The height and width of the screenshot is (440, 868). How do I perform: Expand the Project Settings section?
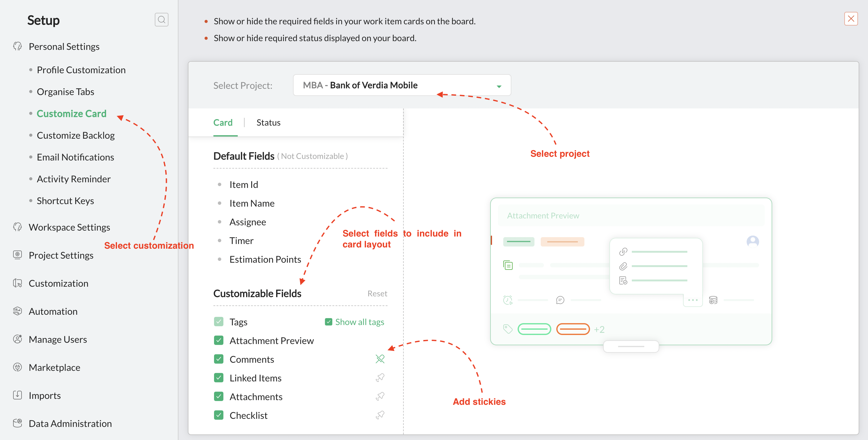tap(61, 255)
